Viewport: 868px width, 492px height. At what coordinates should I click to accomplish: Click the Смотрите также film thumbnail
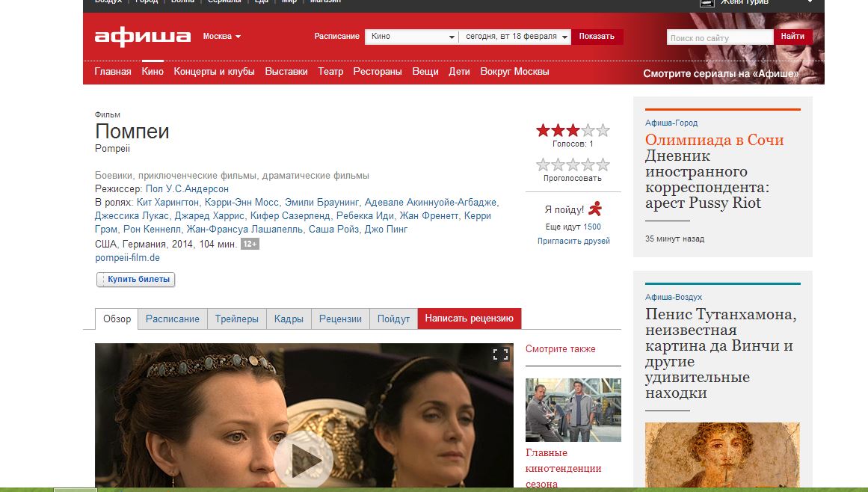(573, 410)
